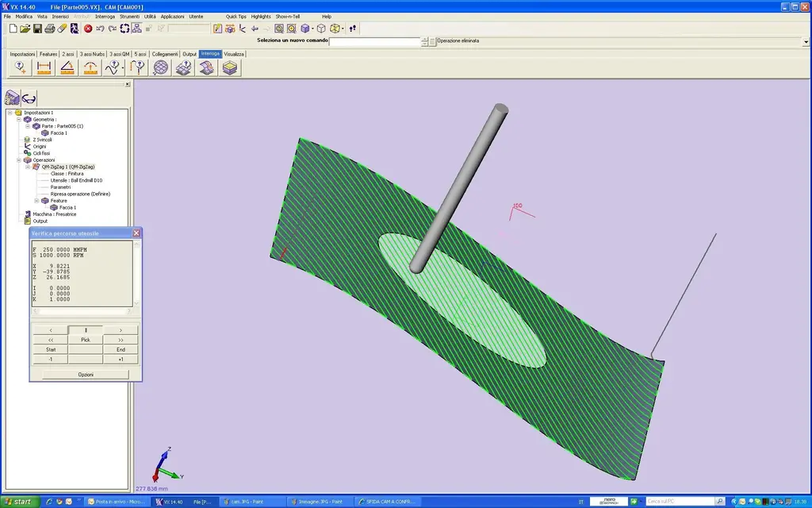Image resolution: width=812 pixels, height=508 pixels.
Task: Pause playback with the || button
Action: coord(86,330)
